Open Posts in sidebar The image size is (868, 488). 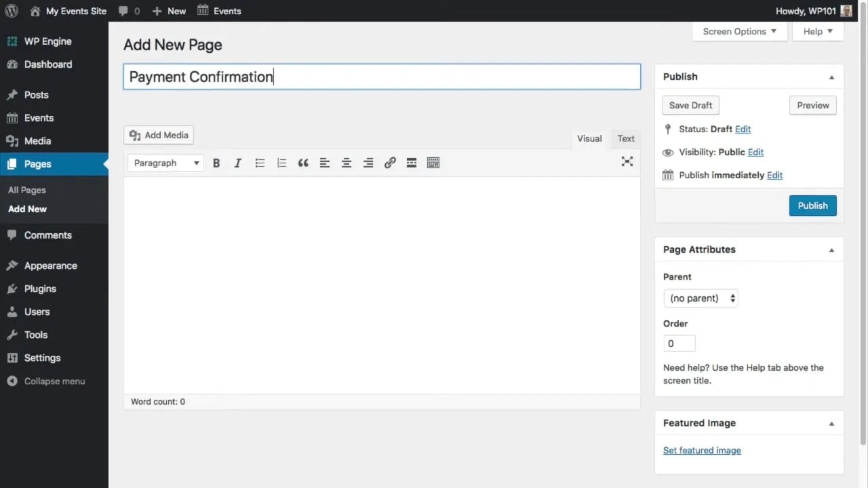[x=54, y=95]
